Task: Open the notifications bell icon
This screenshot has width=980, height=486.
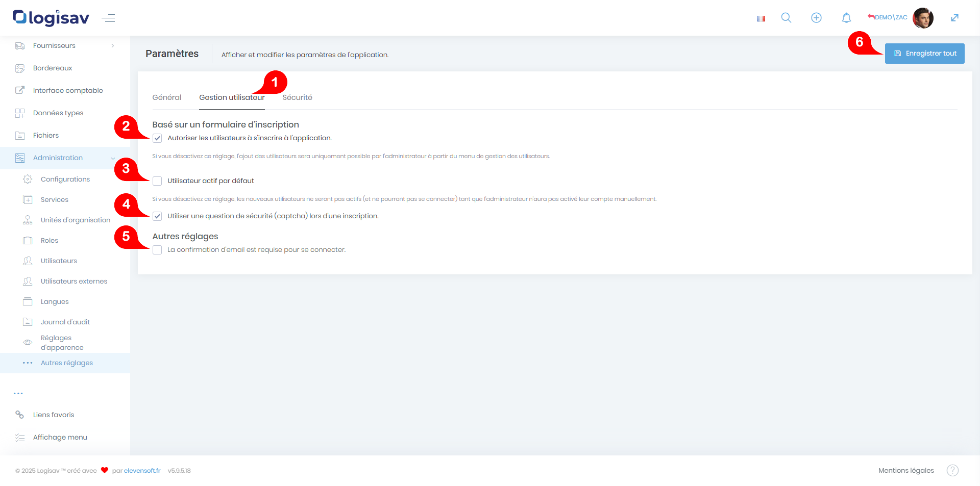Action: point(846,18)
